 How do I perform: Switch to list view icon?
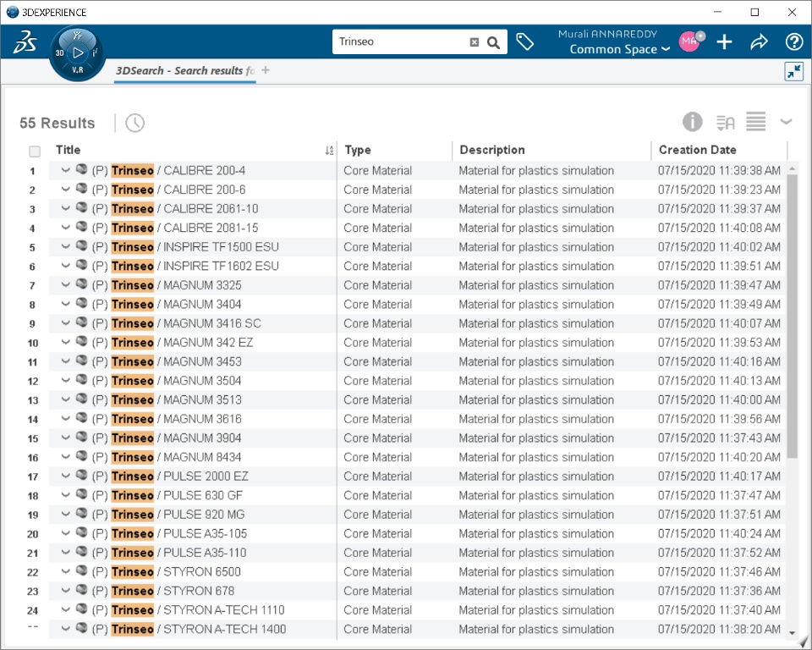(755, 122)
